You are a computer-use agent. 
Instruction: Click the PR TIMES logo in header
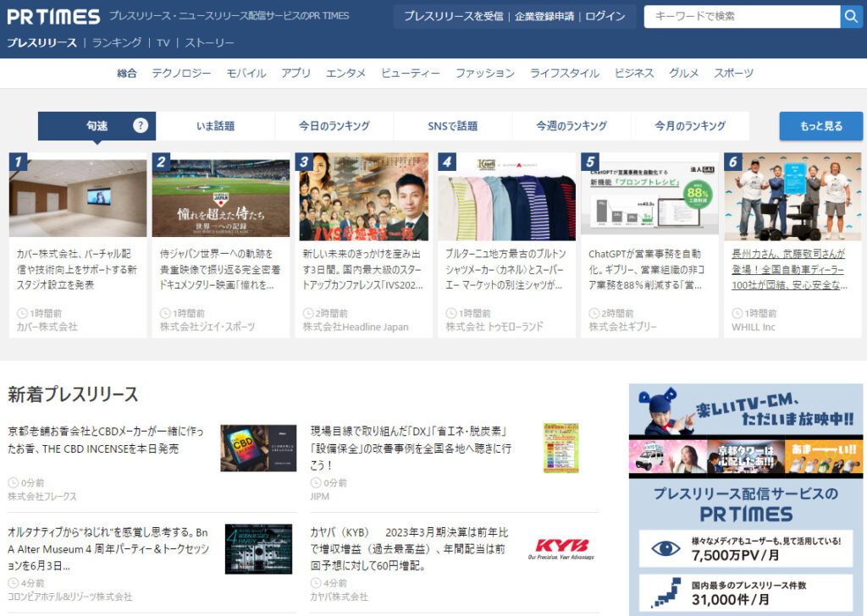point(53,17)
